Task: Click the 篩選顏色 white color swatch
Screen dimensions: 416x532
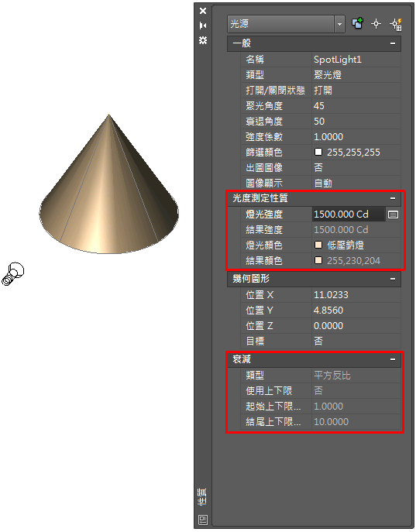Action: click(x=318, y=152)
